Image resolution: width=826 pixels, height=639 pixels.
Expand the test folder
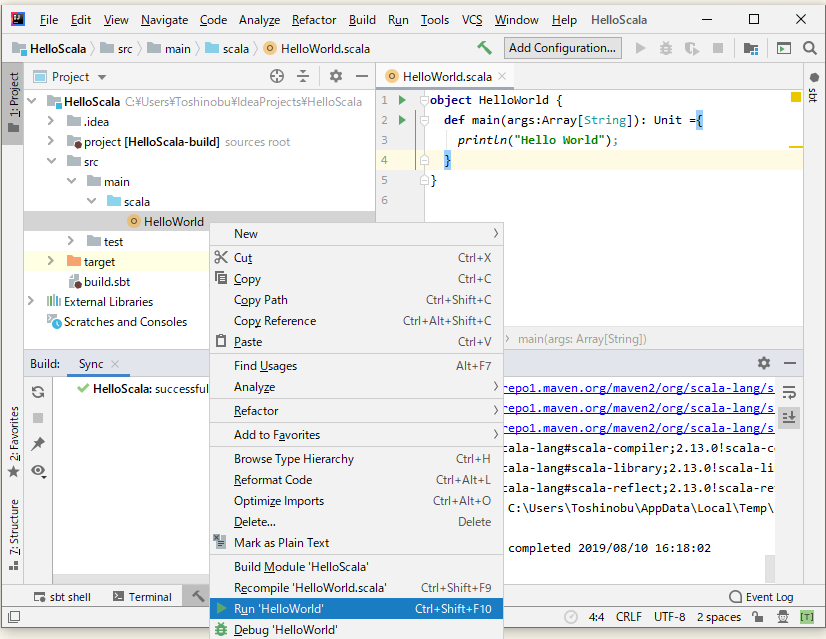71,241
